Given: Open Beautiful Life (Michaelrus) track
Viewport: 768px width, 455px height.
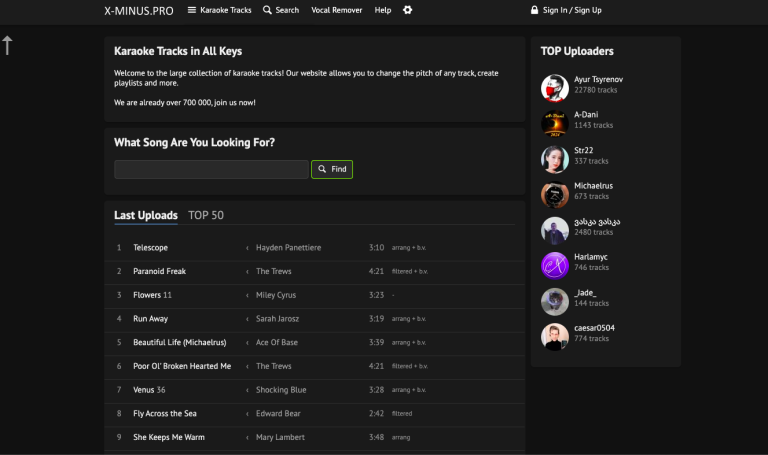Looking at the screenshot, I should pyautogui.click(x=180, y=342).
